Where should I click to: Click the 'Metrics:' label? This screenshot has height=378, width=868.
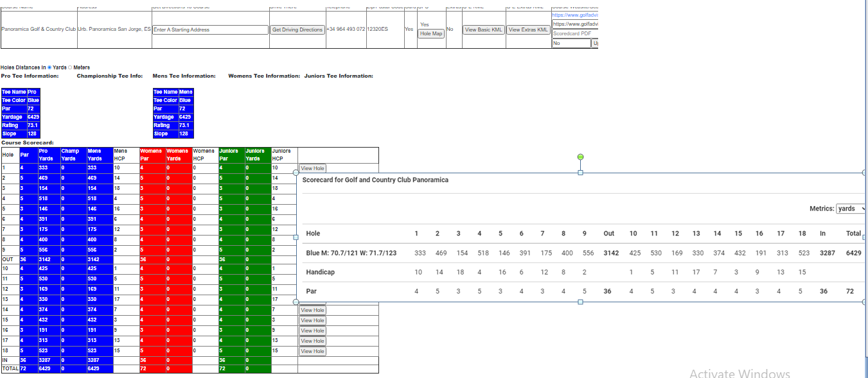(822, 209)
